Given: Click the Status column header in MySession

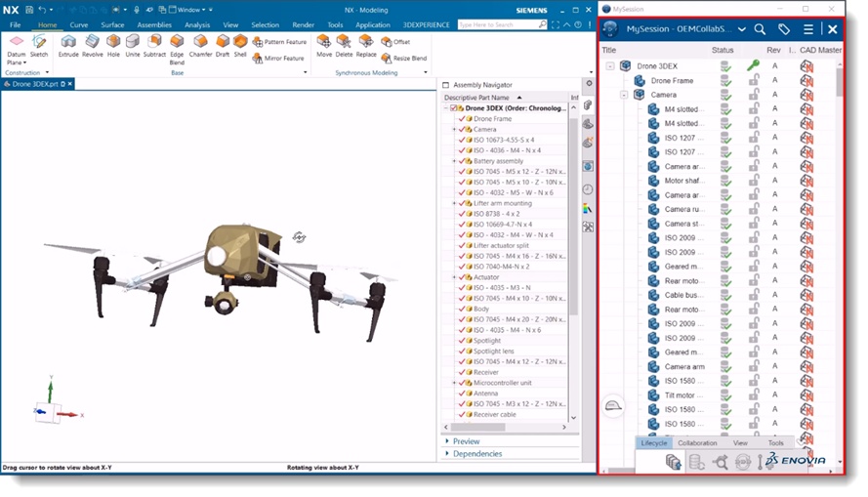Looking at the screenshot, I should [723, 50].
